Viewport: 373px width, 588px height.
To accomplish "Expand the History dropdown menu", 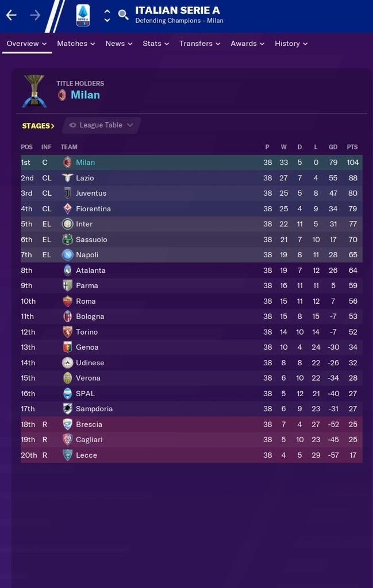I will [x=291, y=44].
